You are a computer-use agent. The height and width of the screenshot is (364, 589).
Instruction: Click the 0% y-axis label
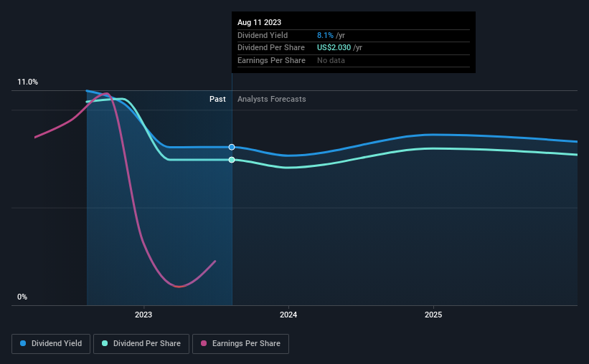(22, 297)
